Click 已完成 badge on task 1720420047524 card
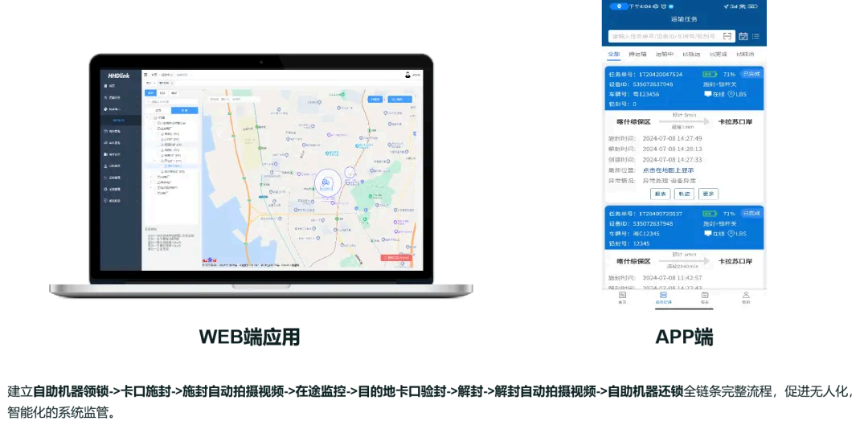Image resolution: width=868 pixels, height=425 pixels. tap(751, 74)
